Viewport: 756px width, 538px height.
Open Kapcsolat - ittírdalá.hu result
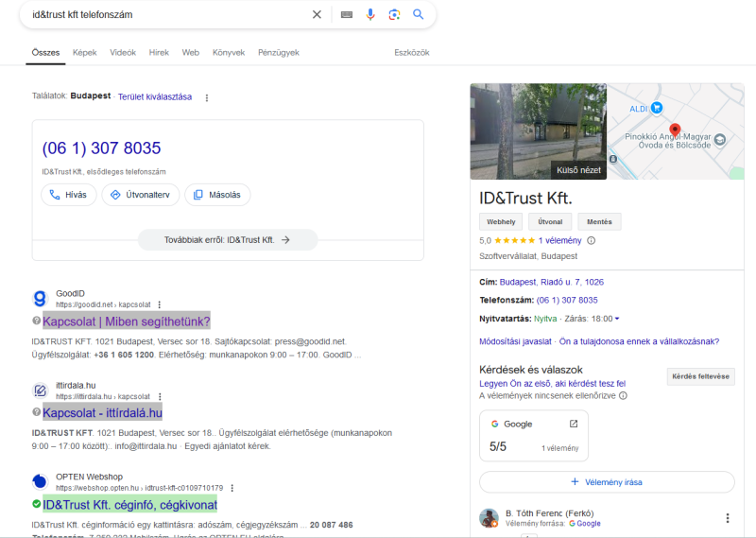102,413
